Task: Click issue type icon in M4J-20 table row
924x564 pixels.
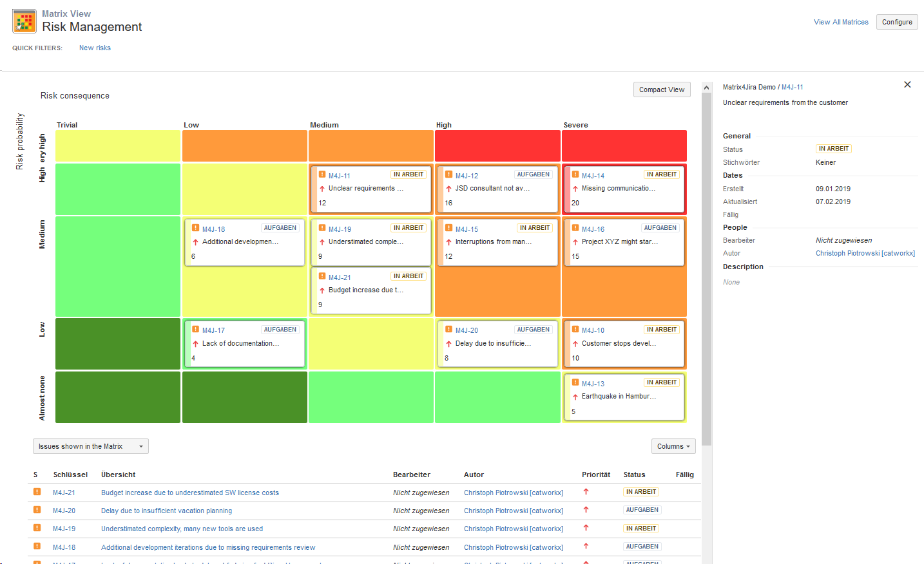Action: [37, 510]
